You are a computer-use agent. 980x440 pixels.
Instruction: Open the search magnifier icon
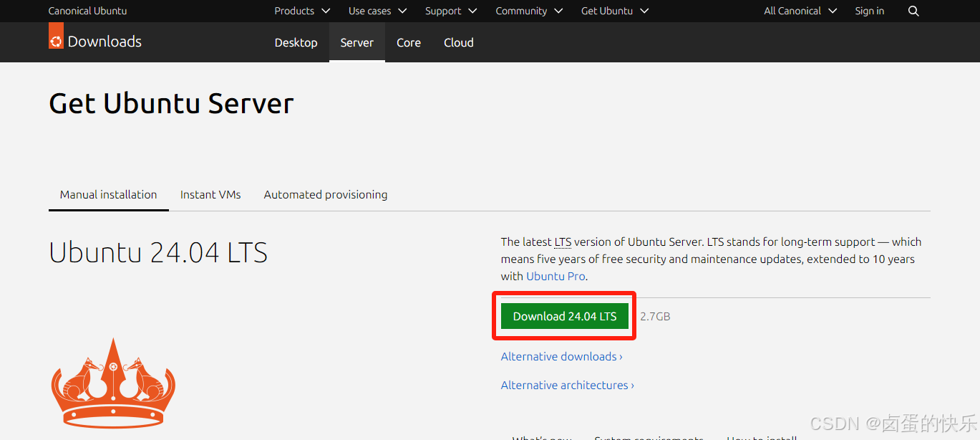point(913,11)
